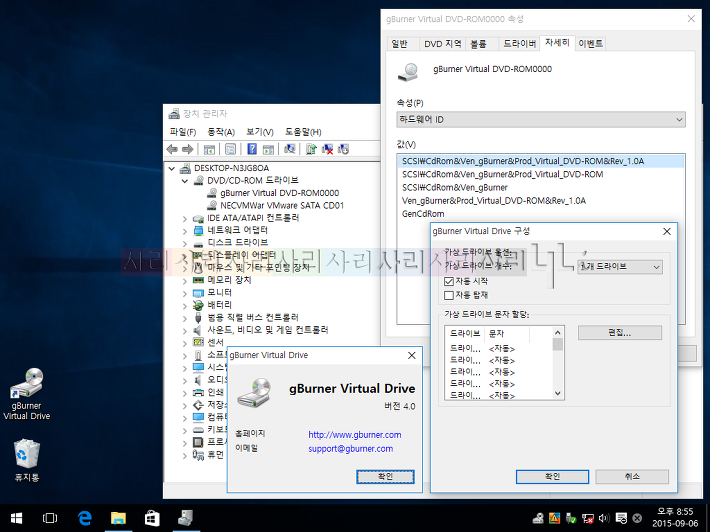Expand the 배터리 node
Viewport: 710px width, 532px height.
click(x=185, y=306)
